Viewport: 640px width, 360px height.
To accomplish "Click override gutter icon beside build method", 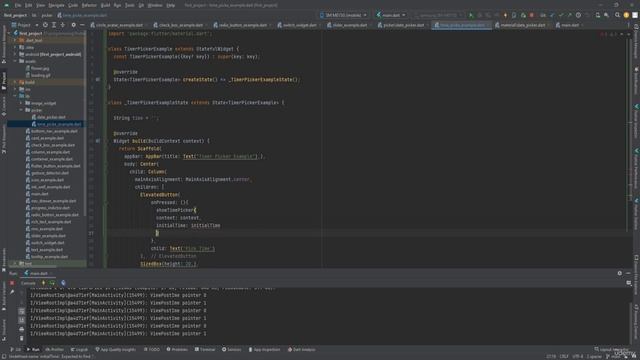I will click(x=98, y=141).
